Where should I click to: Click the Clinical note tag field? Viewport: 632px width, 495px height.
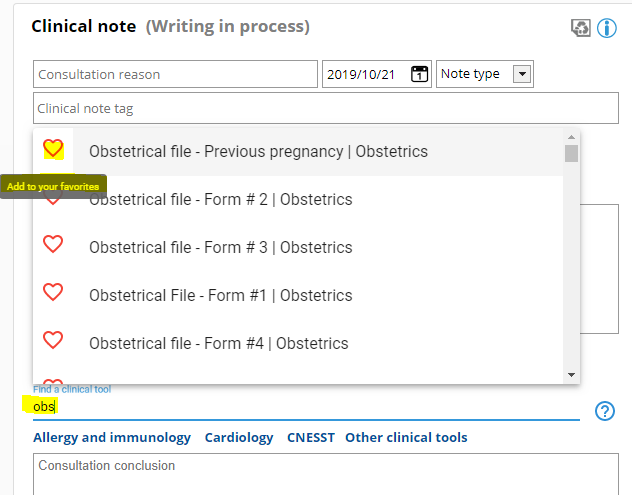pos(325,108)
